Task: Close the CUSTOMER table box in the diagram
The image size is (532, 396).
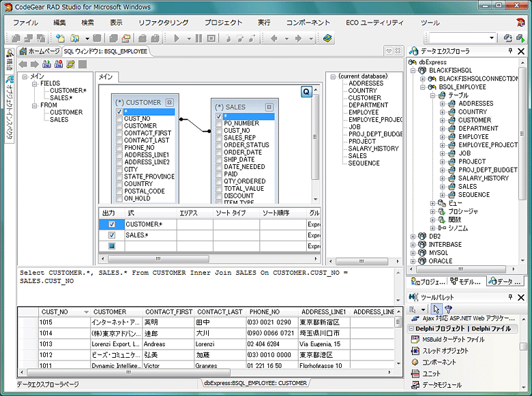Action: (170, 102)
